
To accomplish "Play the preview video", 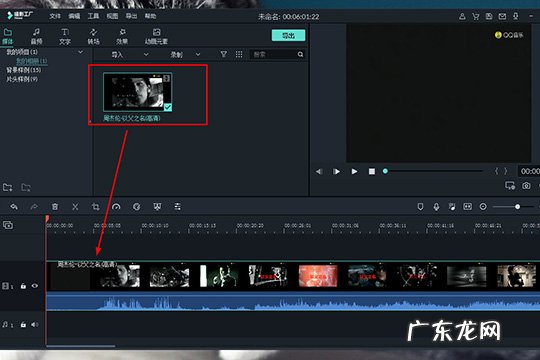I will tap(354, 171).
